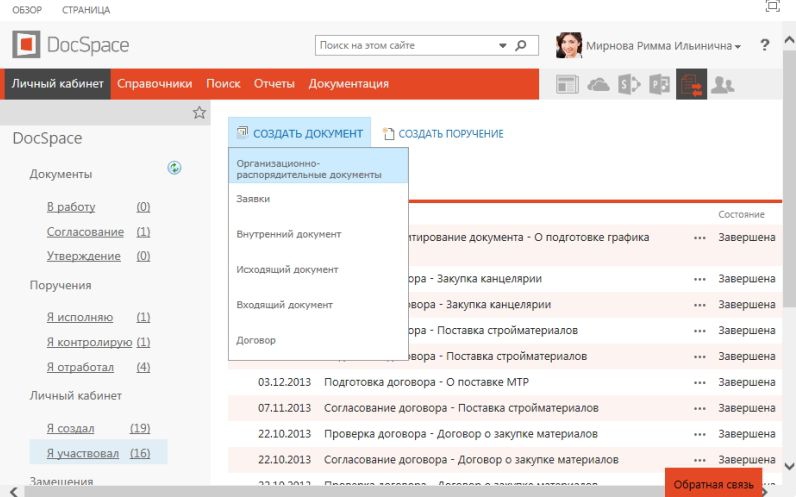Image resolution: width=796 pixels, height=497 pixels.
Task: Open the 'Я участвовал' sidebar link
Action: pyautogui.click(x=83, y=453)
